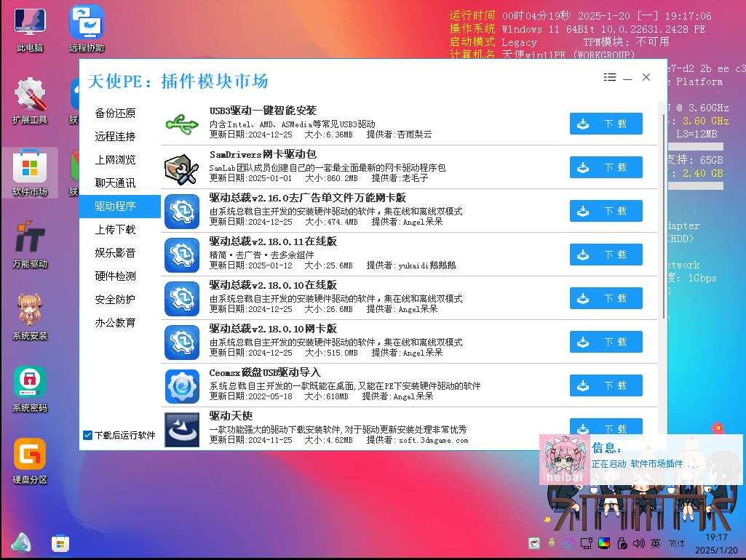Launch the 硬盘分区 desktop shortcut
The width and height of the screenshot is (746, 560).
click(30, 461)
